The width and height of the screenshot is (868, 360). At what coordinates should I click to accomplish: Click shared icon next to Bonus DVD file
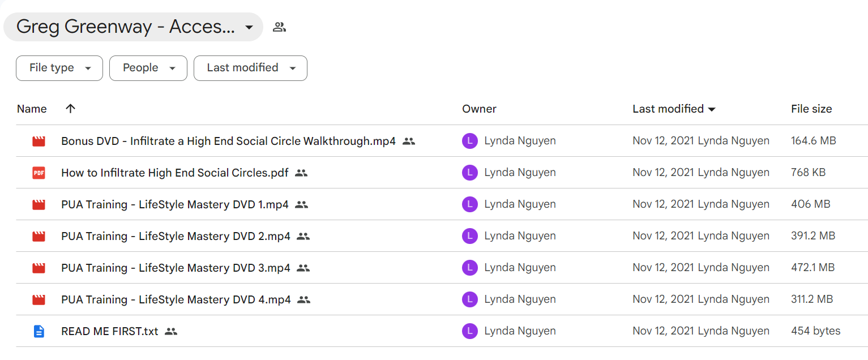tap(409, 142)
